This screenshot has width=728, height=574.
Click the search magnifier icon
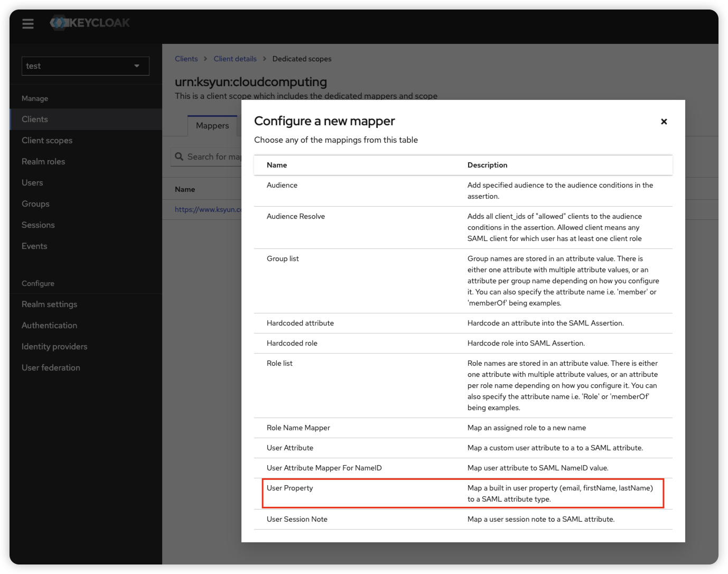tap(179, 156)
